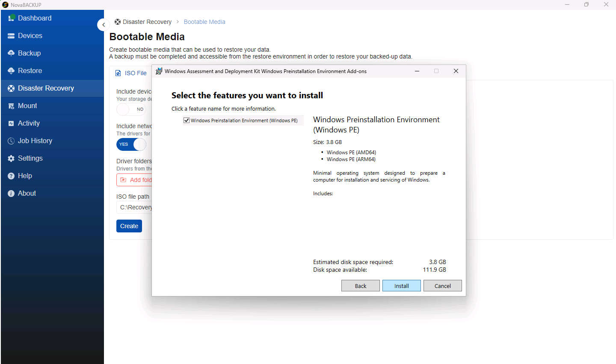The image size is (616, 364).
Task: Click the Add folder icon
Action: tap(123, 180)
